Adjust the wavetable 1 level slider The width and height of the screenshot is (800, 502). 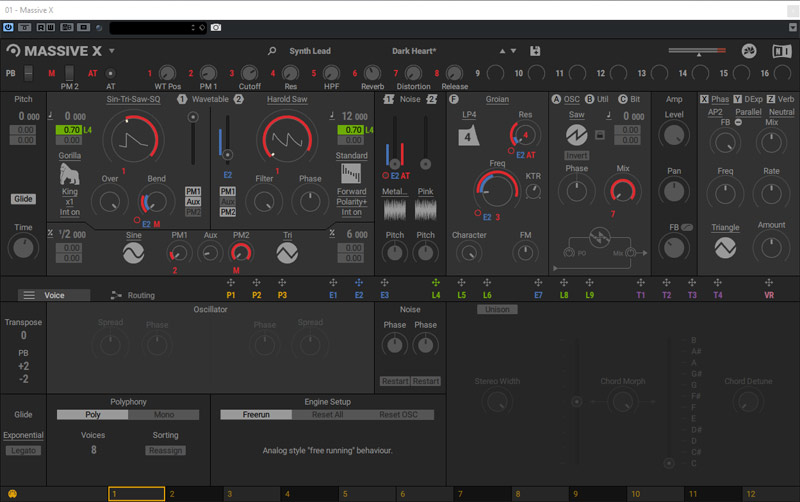[x=192, y=119]
